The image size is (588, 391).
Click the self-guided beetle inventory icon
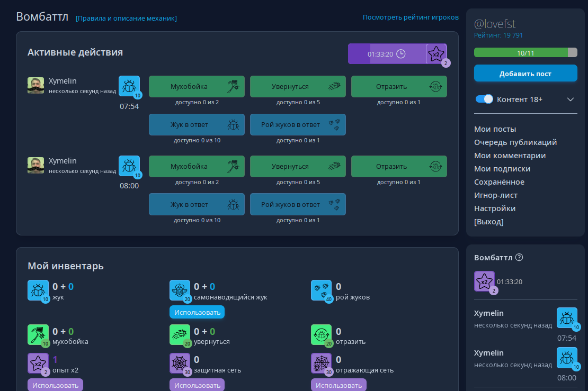click(180, 290)
